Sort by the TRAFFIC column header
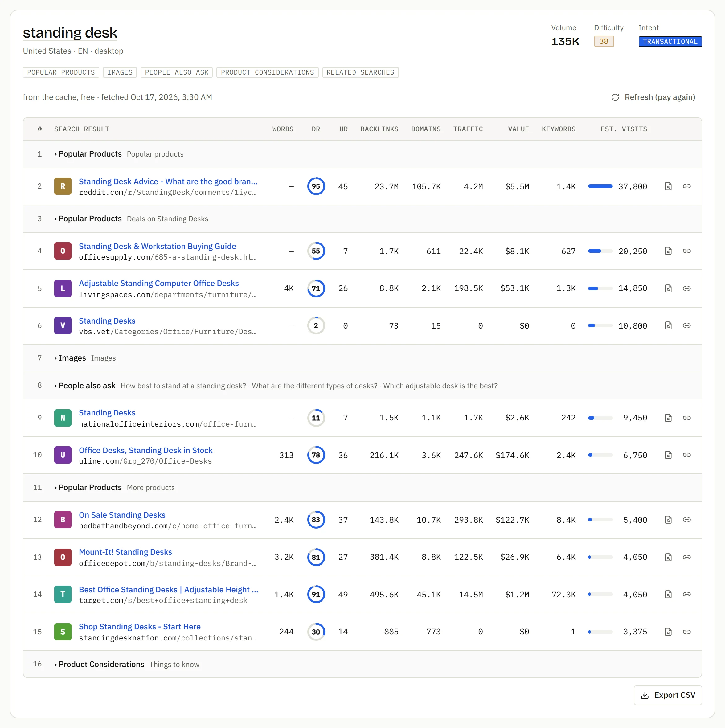The image size is (725, 728). (468, 129)
